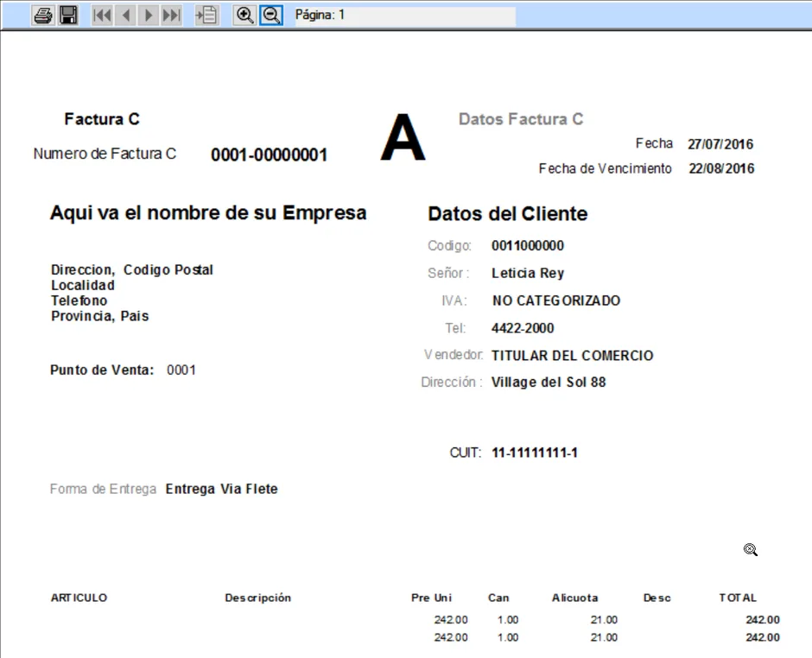This screenshot has width=812, height=658.
Task: Click address Village del Sol 88
Action: click(549, 382)
